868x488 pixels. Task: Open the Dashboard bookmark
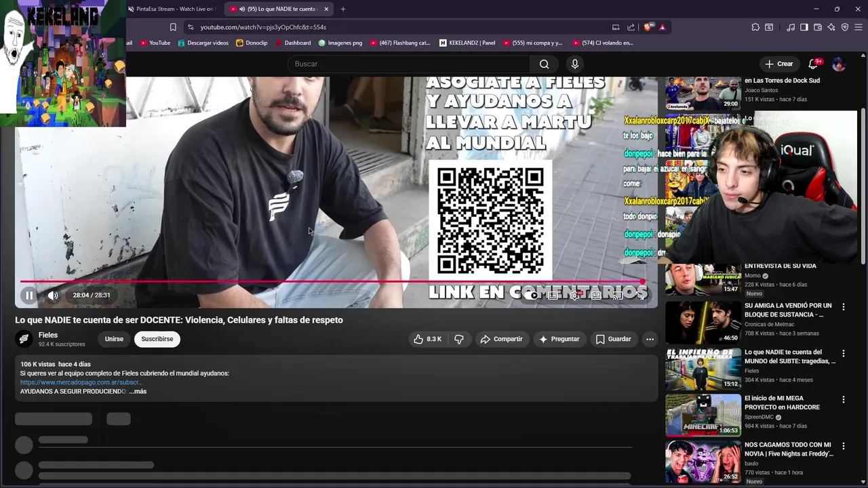pos(293,43)
